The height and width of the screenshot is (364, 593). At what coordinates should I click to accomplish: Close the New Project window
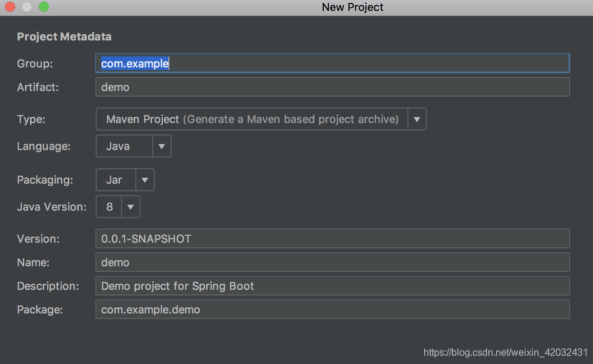point(10,7)
